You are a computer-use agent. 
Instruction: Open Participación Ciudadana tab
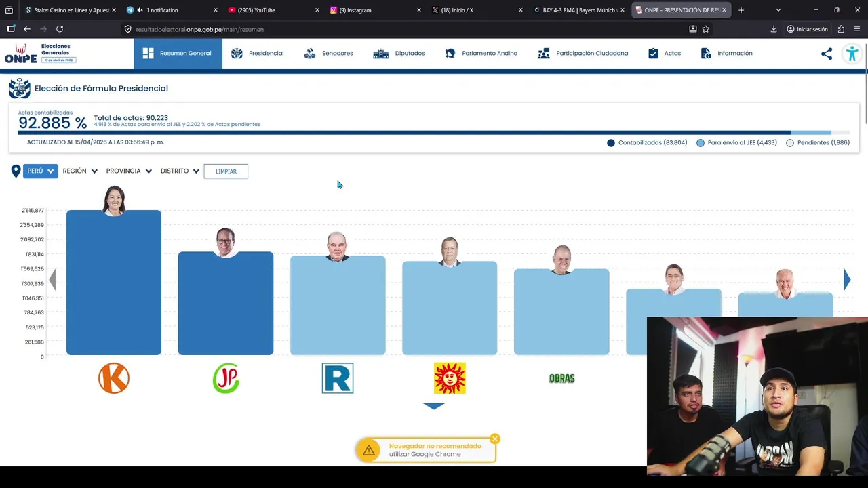tap(583, 54)
